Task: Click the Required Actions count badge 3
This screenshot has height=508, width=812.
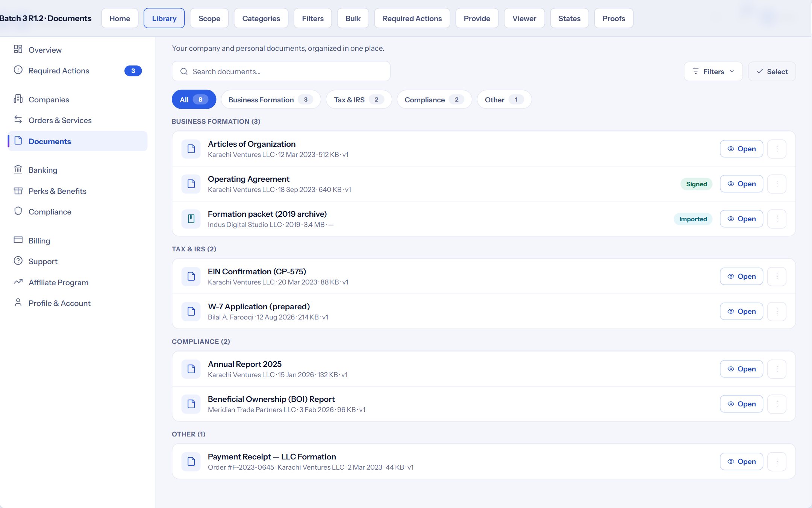Action: (133, 71)
